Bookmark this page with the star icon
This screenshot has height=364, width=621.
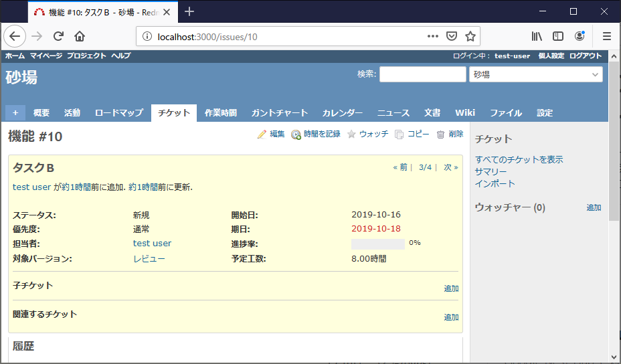coord(470,36)
